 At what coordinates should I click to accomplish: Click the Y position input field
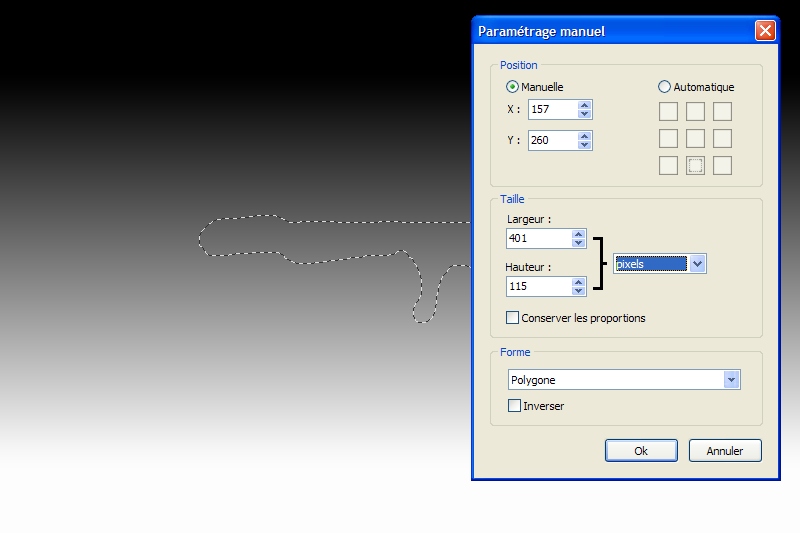pos(553,141)
